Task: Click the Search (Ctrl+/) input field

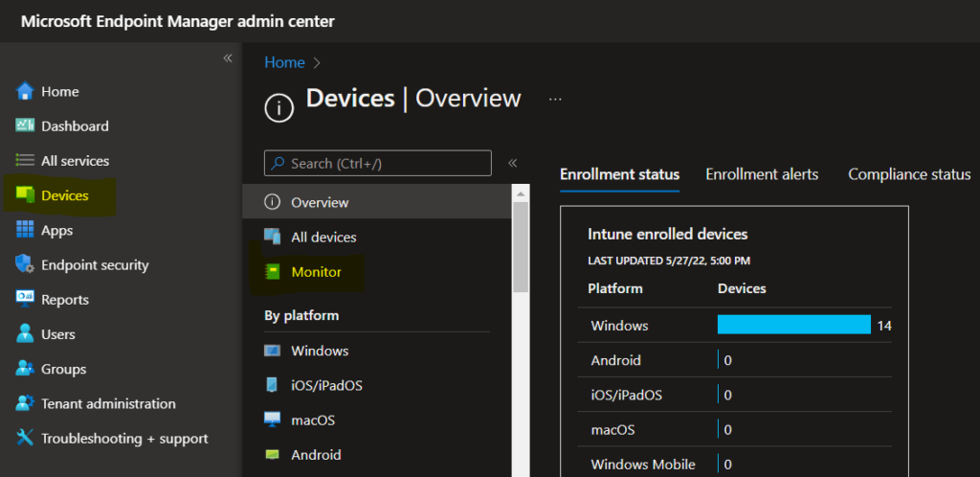Action: (x=377, y=163)
